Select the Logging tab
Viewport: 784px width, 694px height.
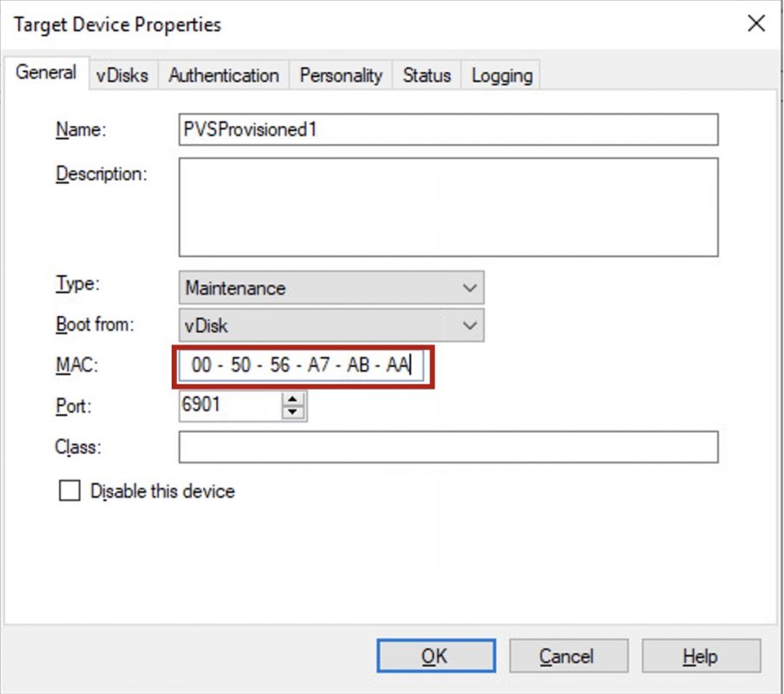point(502,75)
